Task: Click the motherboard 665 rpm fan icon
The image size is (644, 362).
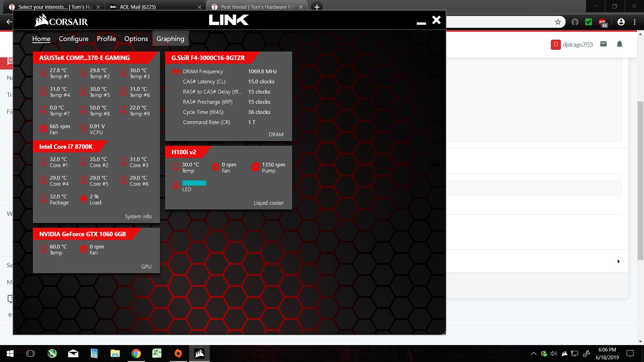Action: 43,129
